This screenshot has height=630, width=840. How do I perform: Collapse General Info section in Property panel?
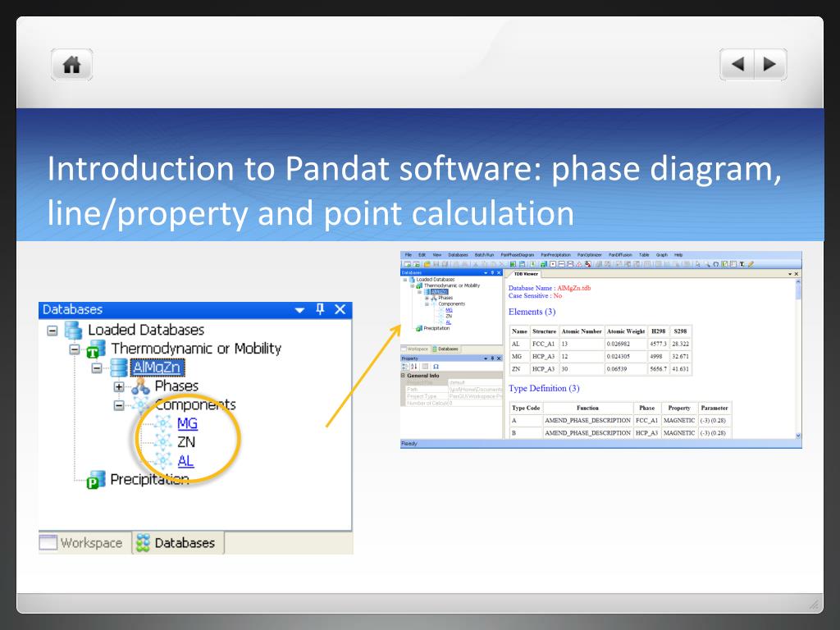(403, 376)
